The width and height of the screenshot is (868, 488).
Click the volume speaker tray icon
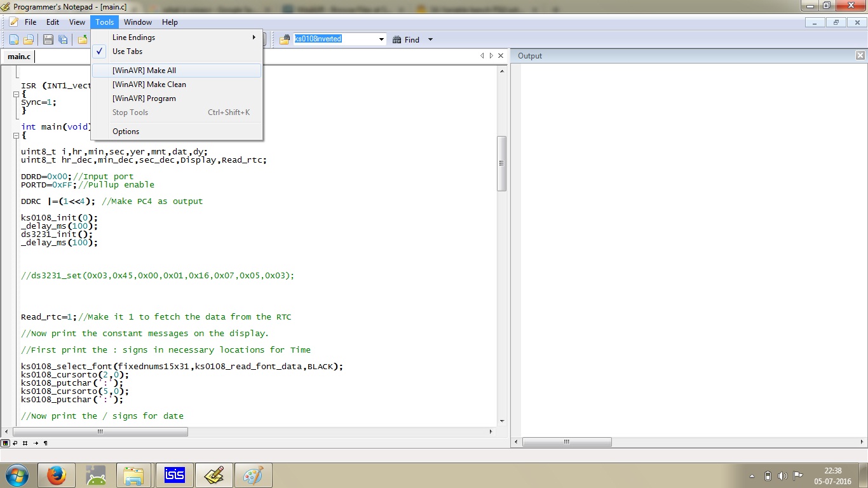click(x=783, y=476)
